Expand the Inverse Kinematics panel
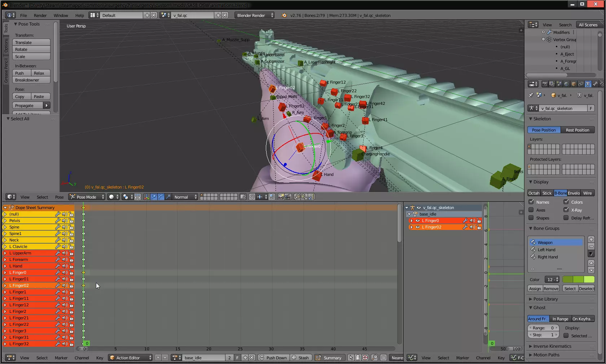This screenshot has width=606, height=364. coord(552,346)
